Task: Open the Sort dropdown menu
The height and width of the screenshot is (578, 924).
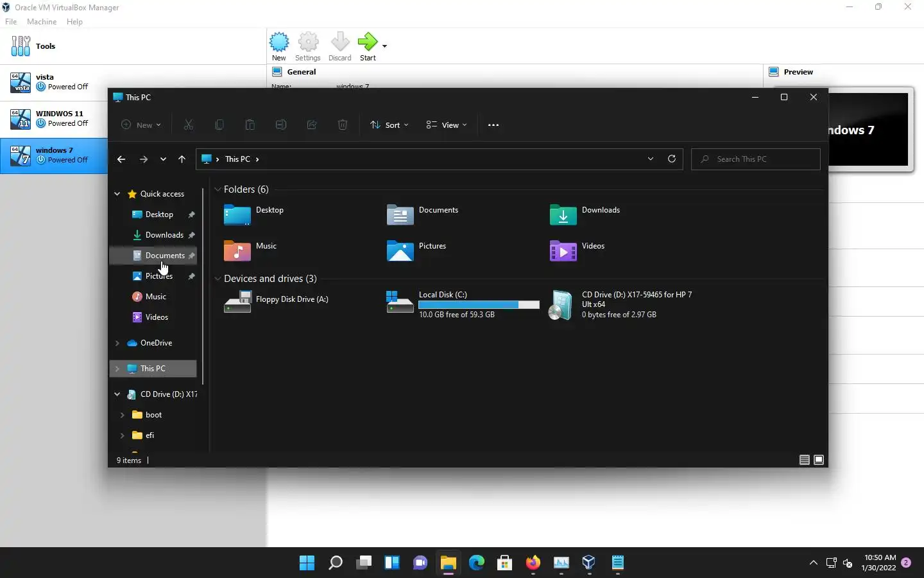Action: point(389,125)
